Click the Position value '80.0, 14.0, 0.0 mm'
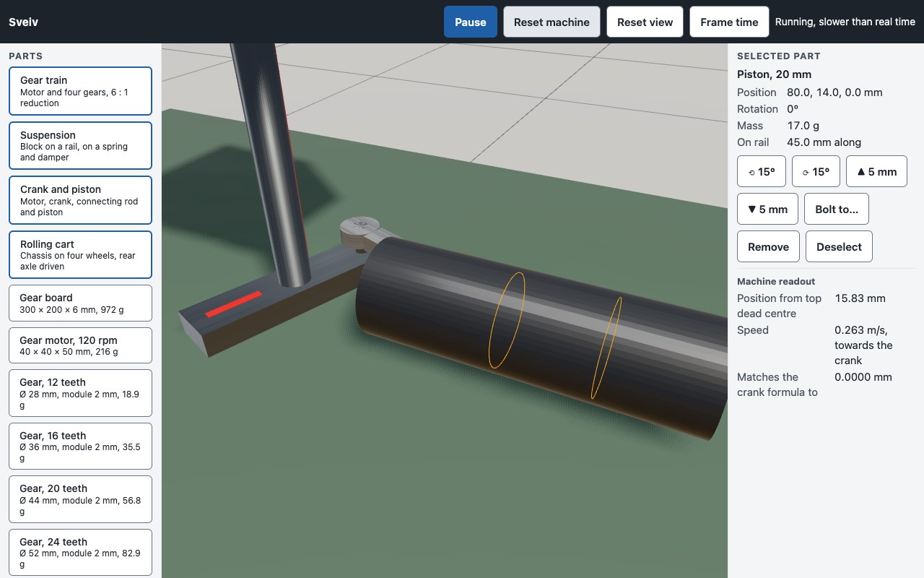 point(834,92)
